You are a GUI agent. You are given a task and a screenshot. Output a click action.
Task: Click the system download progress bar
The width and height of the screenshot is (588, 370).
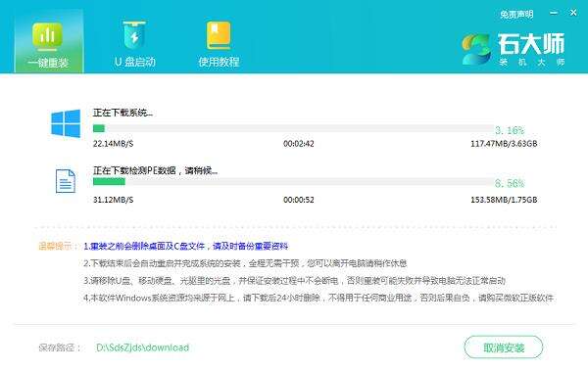[x=293, y=128]
